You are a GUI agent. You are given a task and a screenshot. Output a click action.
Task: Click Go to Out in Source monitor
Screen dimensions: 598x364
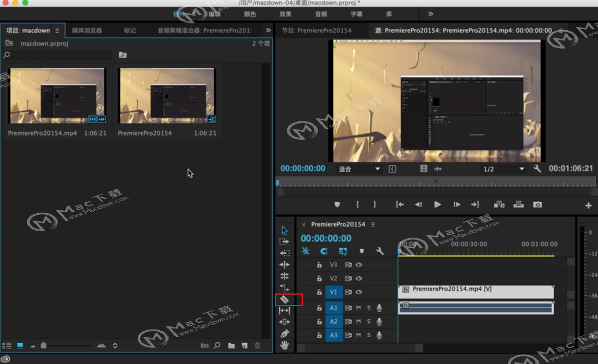475,204
